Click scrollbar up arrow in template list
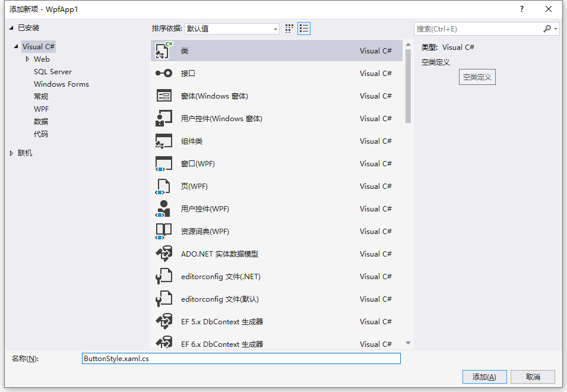The height and width of the screenshot is (392, 567). [408, 45]
